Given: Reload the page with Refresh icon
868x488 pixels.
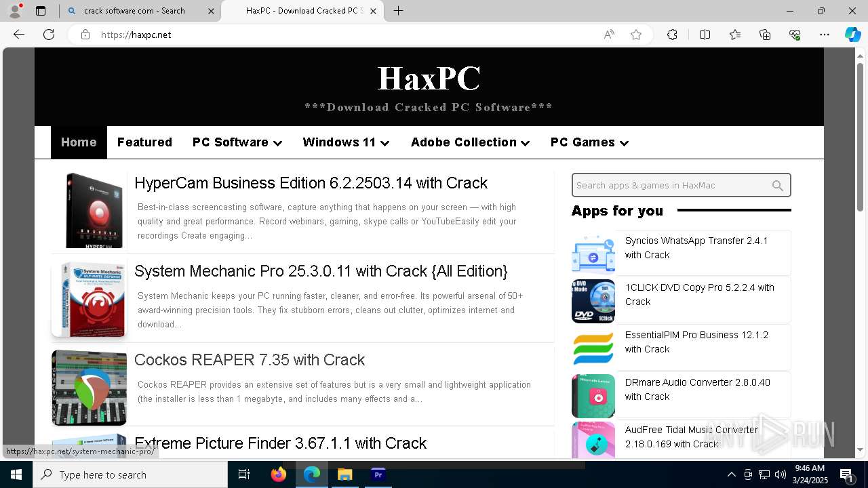Looking at the screenshot, I should (x=49, y=35).
